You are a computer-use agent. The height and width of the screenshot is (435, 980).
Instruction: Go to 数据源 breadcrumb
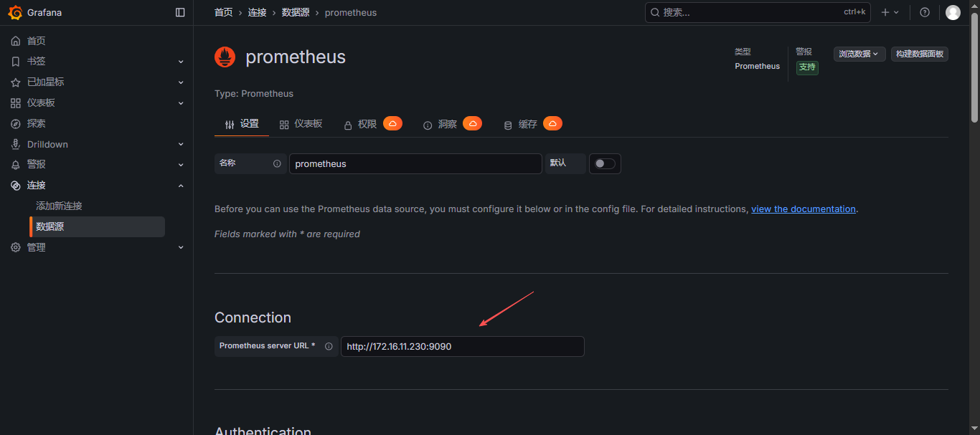click(x=296, y=12)
